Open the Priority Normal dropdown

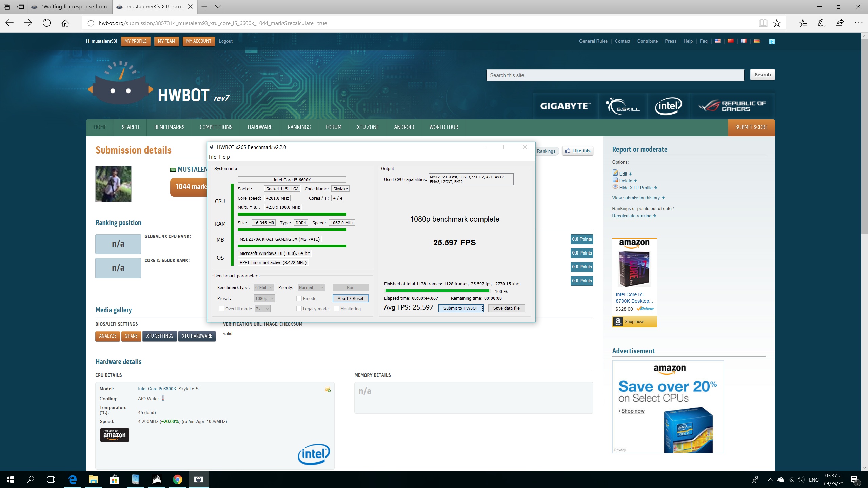point(311,287)
